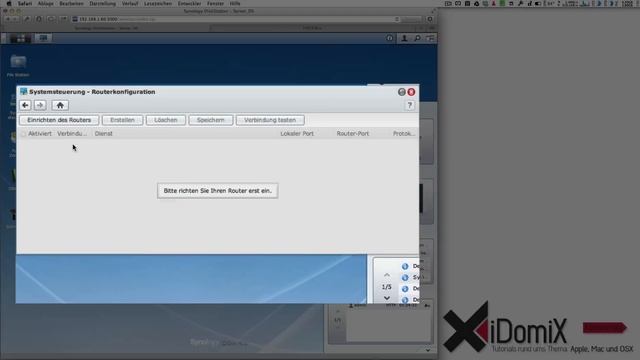Show previous page with the 1/5 up chevron
640x360 pixels.
coord(387,275)
